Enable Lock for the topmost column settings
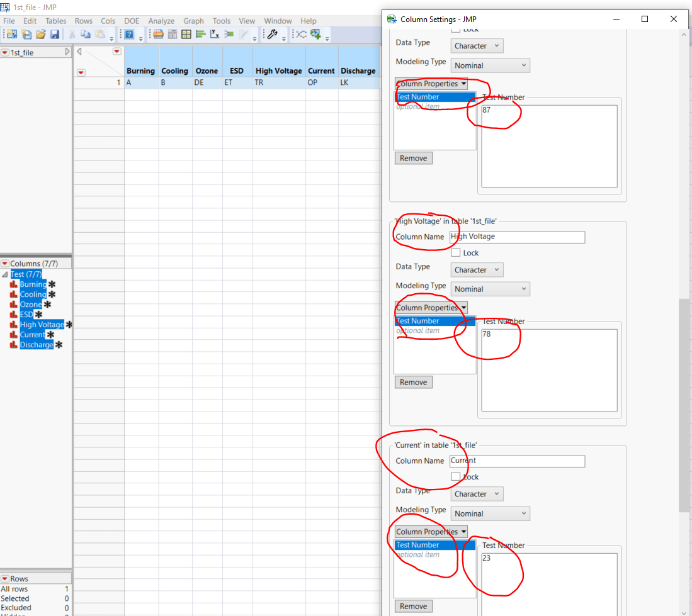 pyautogui.click(x=456, y=29)
